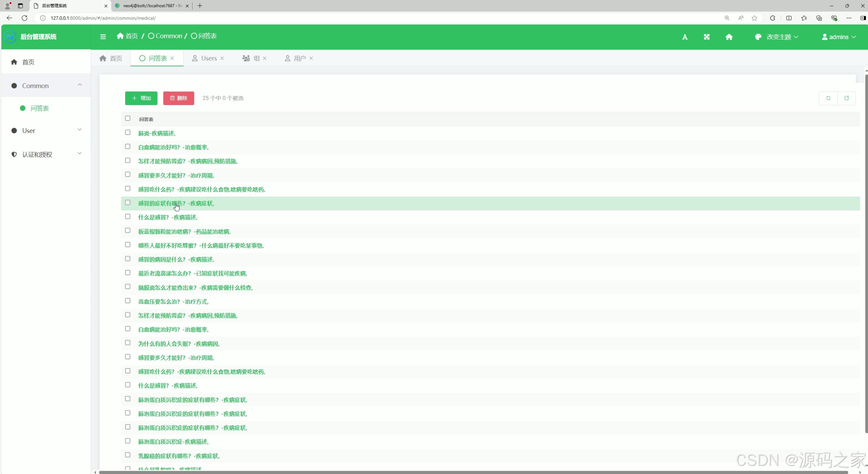Click browser favorites star icon
This screenshot has height=474, width=868.
pyautogui.click(x=754, y=18)
